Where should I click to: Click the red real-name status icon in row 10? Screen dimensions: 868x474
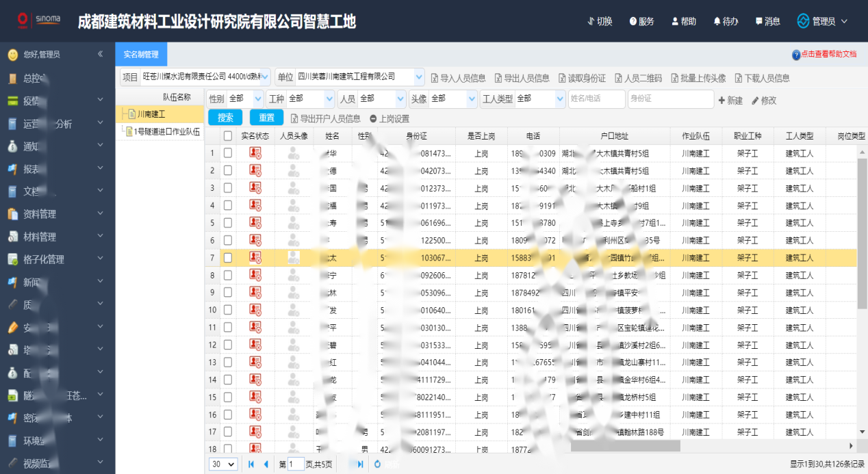255,310
